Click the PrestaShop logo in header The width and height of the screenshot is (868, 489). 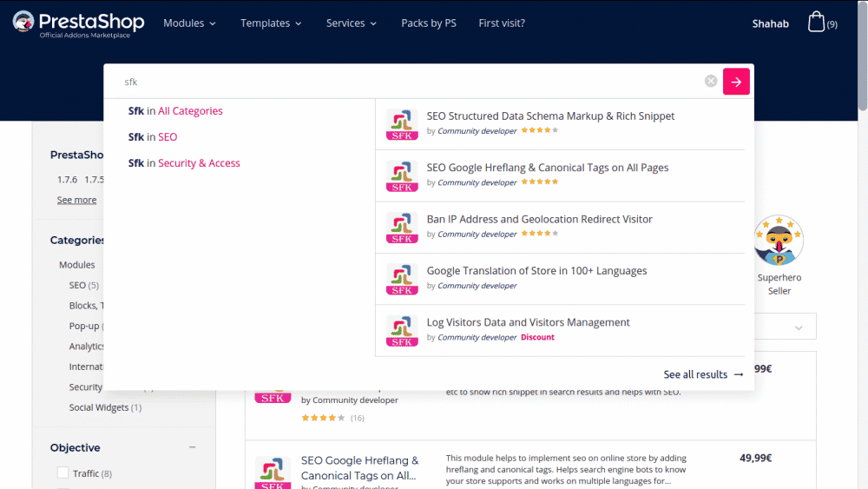(78, 23)
